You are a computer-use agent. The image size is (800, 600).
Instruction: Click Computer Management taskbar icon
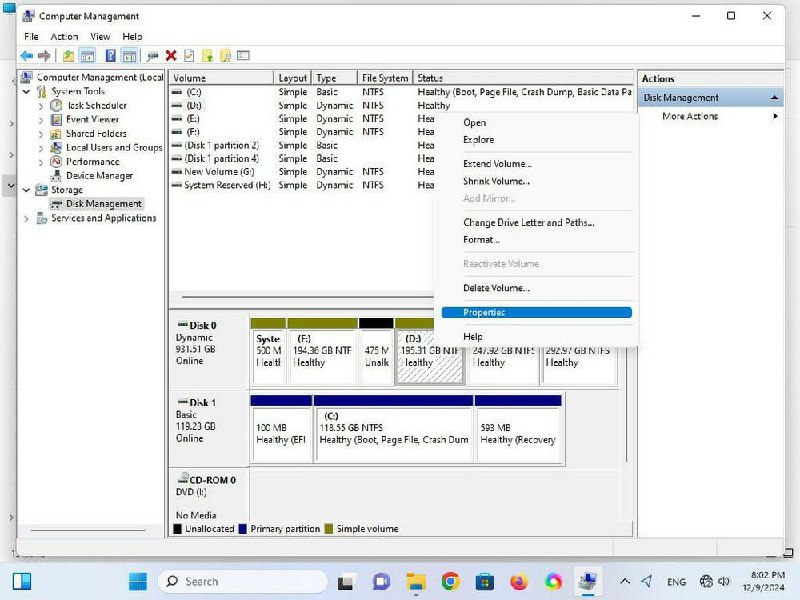[x=588, y=581]
